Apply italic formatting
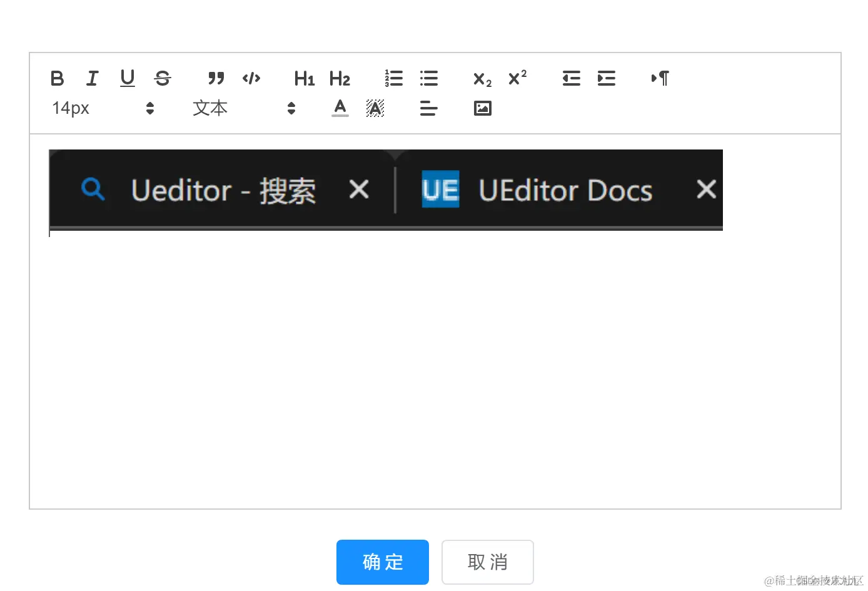 (x=92, y=78)
